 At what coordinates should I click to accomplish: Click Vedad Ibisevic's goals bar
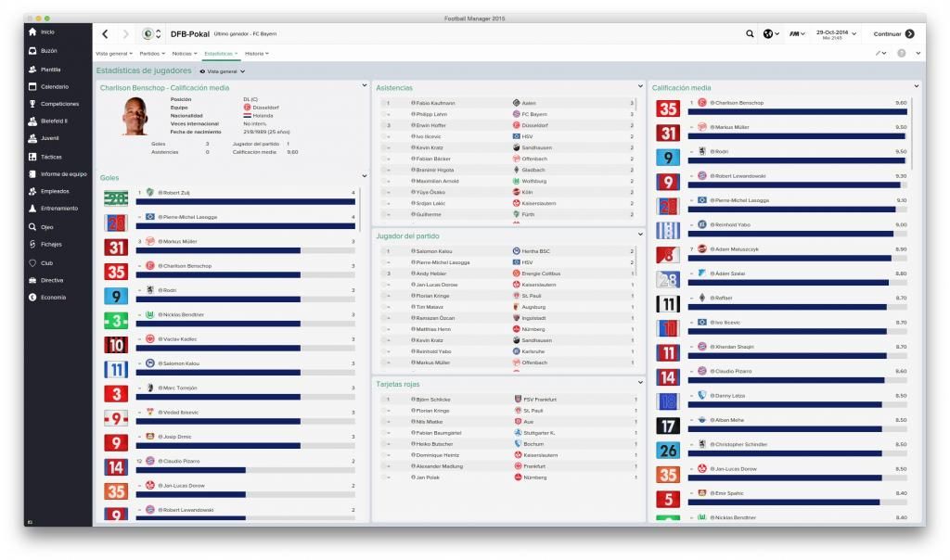click(x=245, y=421)
